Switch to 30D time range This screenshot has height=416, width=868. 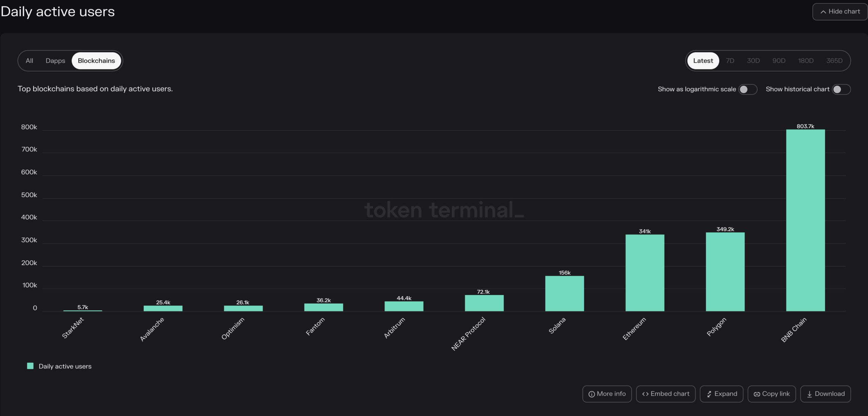point(753,61)
